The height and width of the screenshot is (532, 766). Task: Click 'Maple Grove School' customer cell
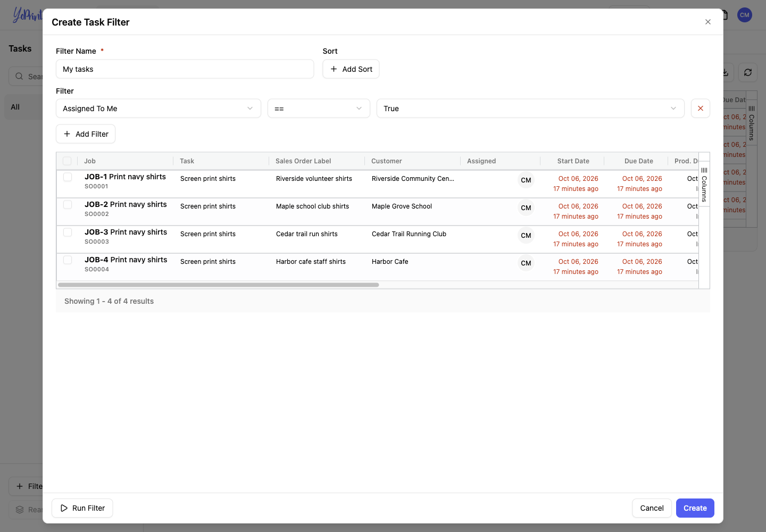tap(402, 206)
